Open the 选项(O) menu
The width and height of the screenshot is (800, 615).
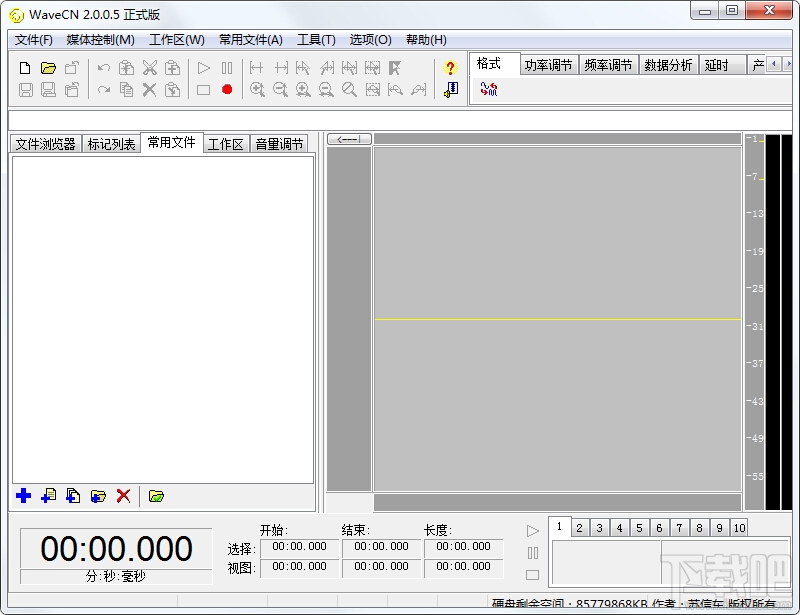(x=370, y=40)
